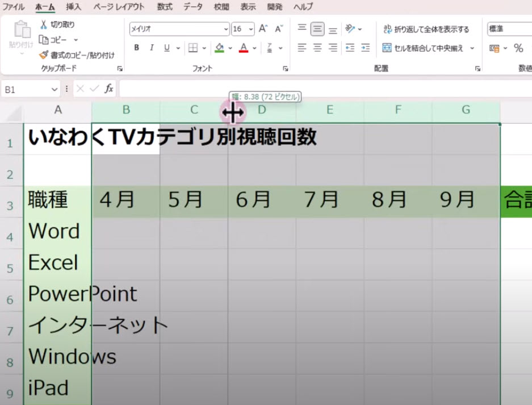This screenshot has height=405, width=532.
Task: Click the コピー (Copy) command
Action: pos(53,40)
